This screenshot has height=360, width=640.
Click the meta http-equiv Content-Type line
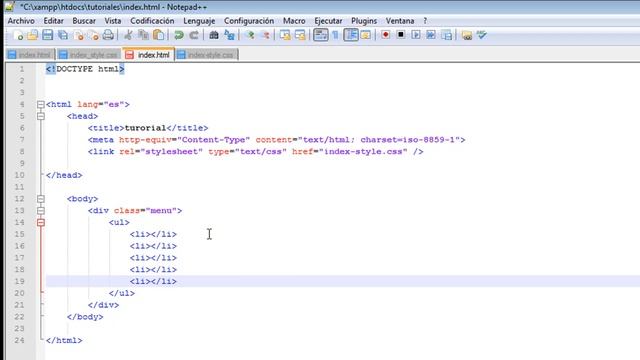[x=276, y=140]
